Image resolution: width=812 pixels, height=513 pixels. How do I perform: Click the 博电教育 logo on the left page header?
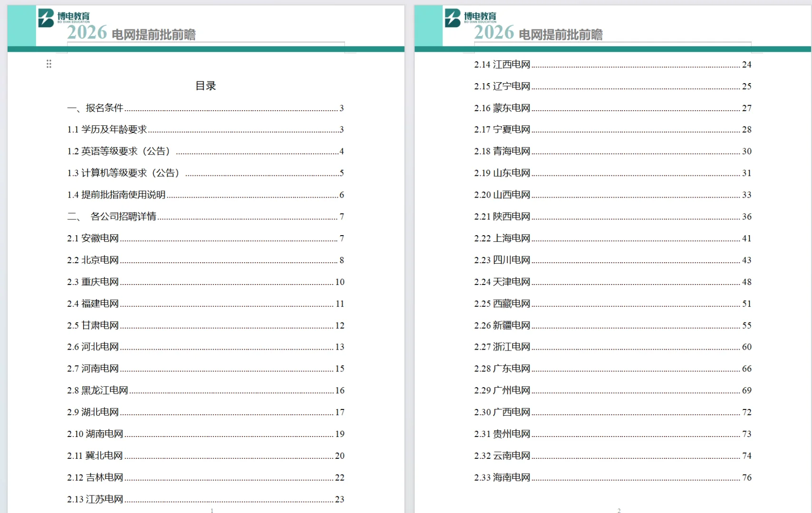point(64,18)
